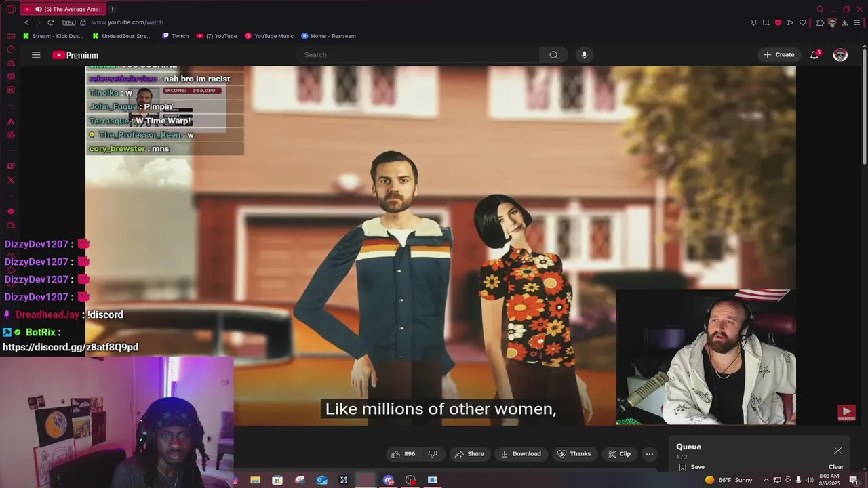Open the (7) YouTube bookmark
Image resolution: width=868 pixels, height=488 pixels.
tap(217, 36)
